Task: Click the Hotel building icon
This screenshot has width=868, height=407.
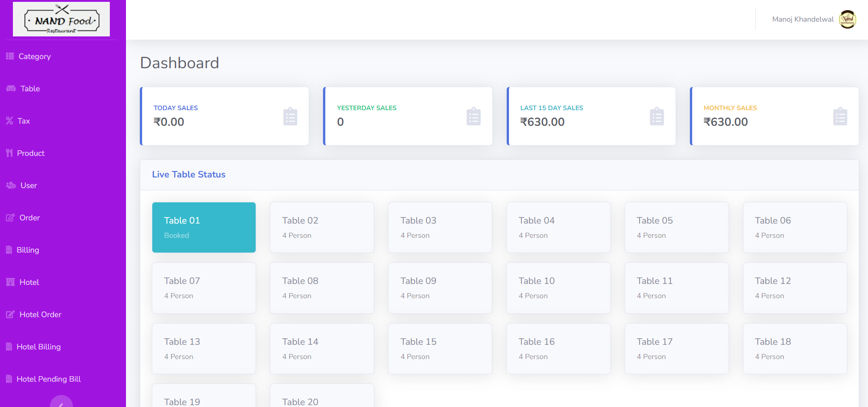Action: [x=10, y=282]
